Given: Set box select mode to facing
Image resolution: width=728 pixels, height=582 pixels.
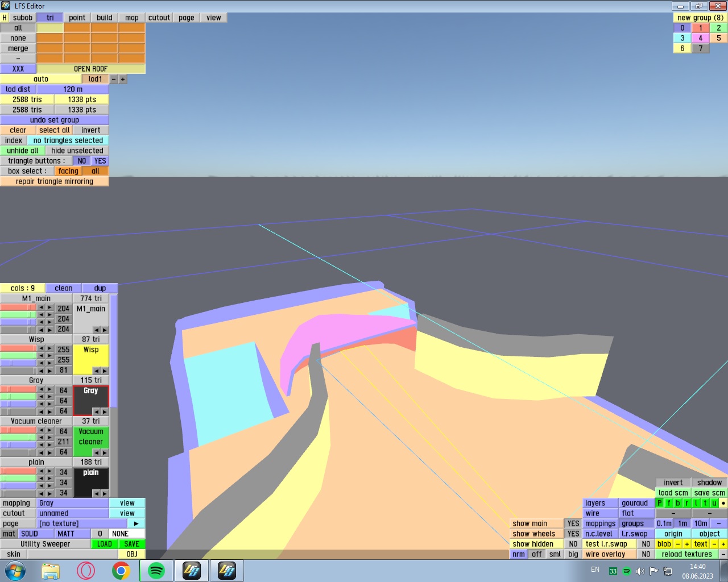Looking at the screenshot, I should tap(68, 171).
